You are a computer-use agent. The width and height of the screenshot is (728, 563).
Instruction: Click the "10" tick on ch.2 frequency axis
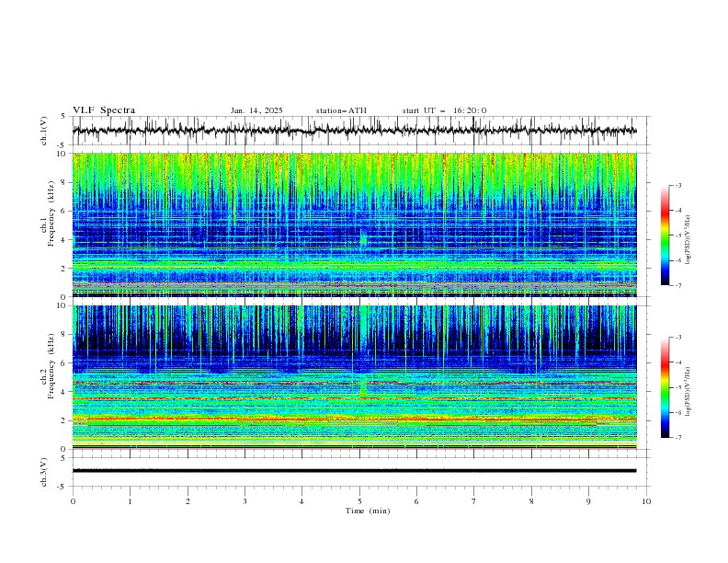[63, 305]
